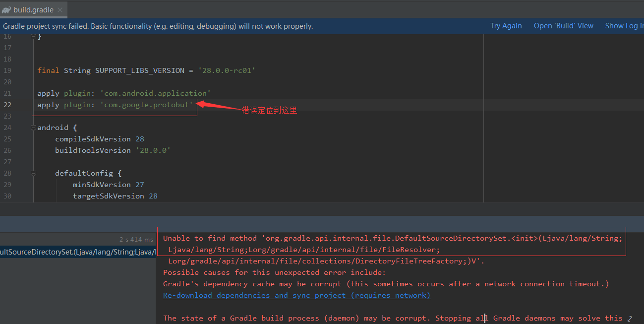Collapse the android block fold marker
The image size is (644, 324).
coord(33,127)
